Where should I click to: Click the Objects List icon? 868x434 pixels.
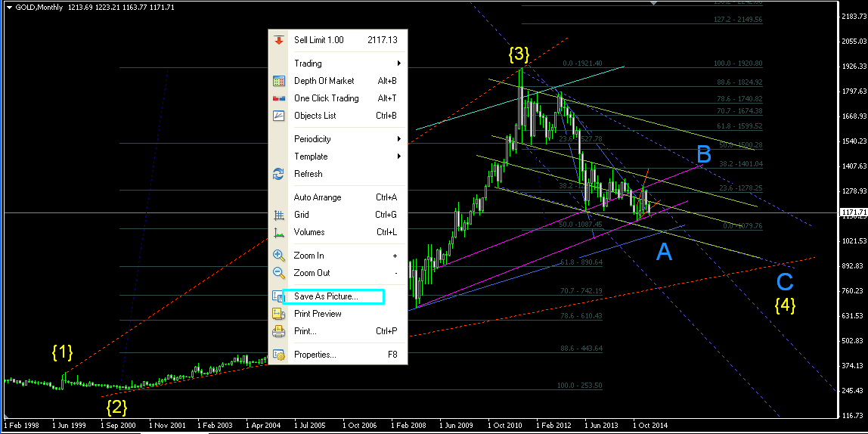pos(278,116)
